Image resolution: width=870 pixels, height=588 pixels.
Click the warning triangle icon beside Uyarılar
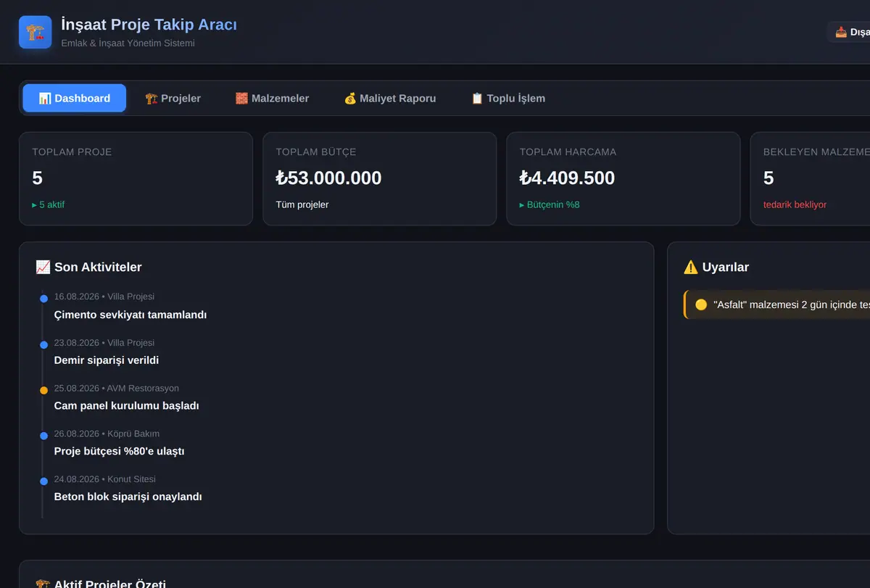tap(691, 267)
